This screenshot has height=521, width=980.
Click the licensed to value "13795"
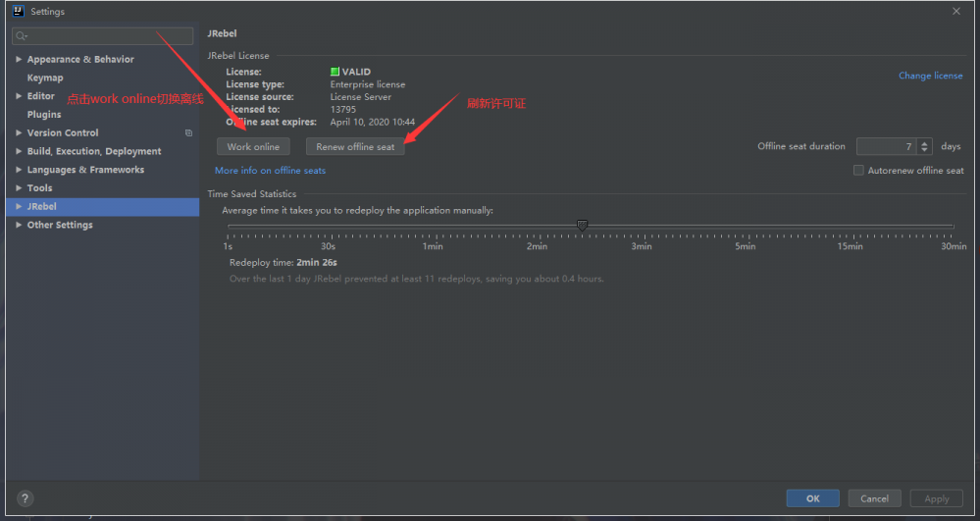point(343,110)
